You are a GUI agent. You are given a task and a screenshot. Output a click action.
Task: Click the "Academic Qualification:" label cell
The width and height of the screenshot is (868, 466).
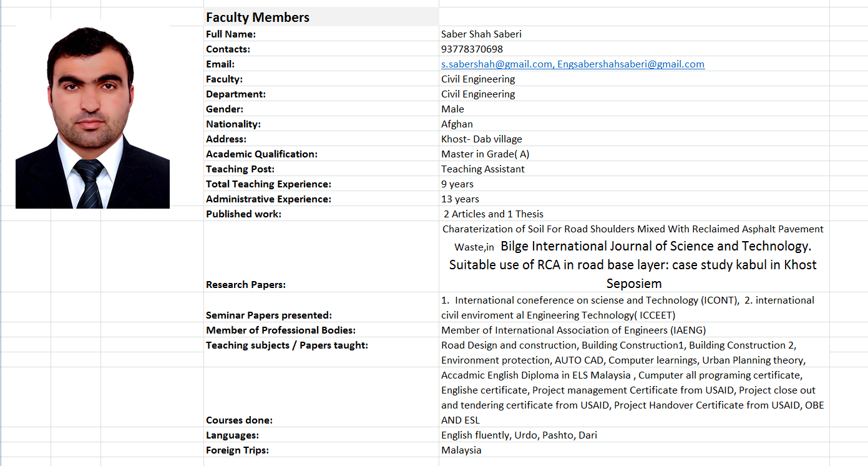click(x=321, y=154)
